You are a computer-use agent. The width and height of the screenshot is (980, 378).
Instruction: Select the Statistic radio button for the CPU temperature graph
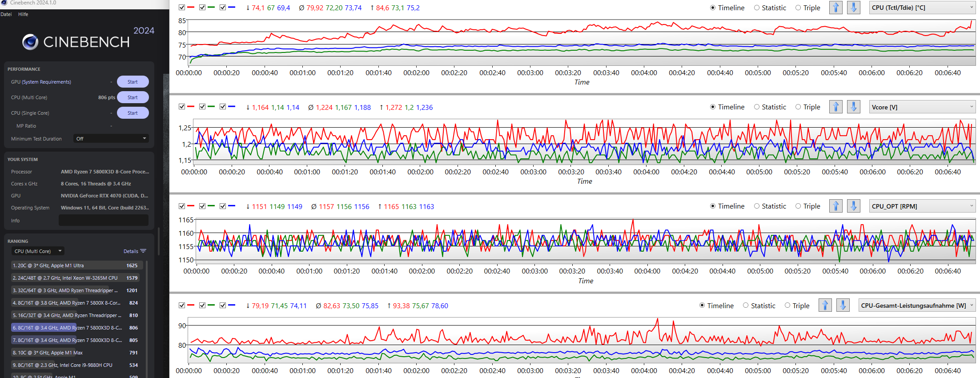[x=757, y=8]
